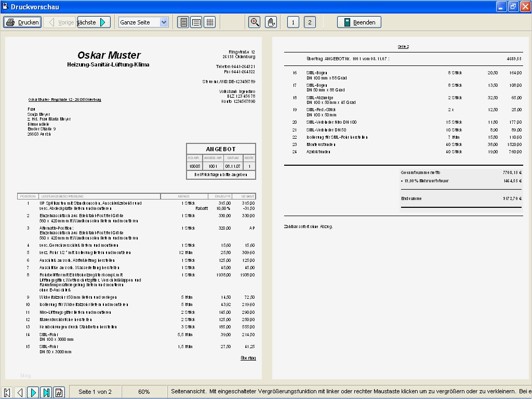This screenshot has height=399, width=532.
Task: Switch to two-column page layout view
Action: [196, 22]
